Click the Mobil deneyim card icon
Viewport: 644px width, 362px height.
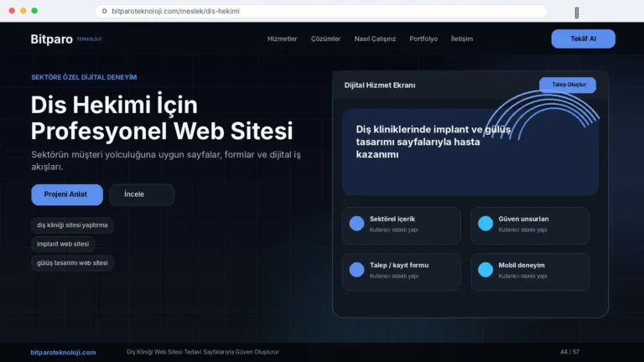click(x=485, y=270)
